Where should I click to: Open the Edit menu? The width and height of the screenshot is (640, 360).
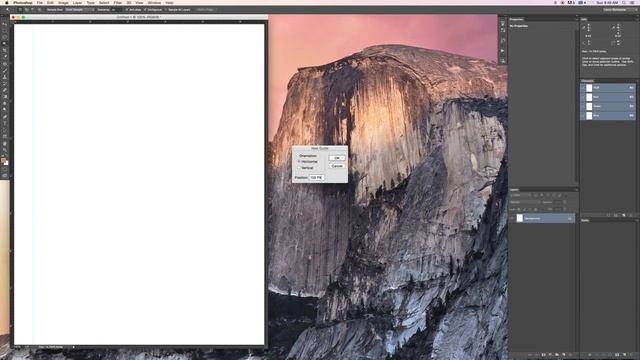pyautogui.click(x=50, y=2)
